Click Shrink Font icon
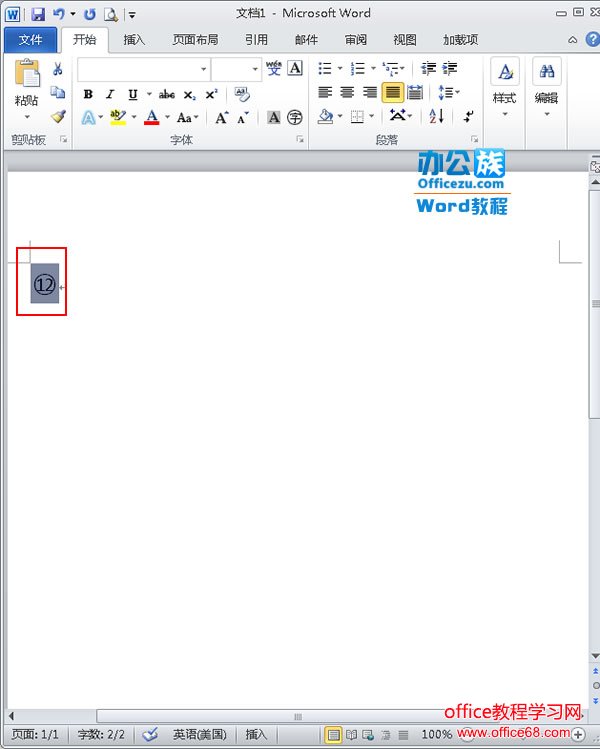The height and width of the screenshot is (749, 600). point(243,118)
